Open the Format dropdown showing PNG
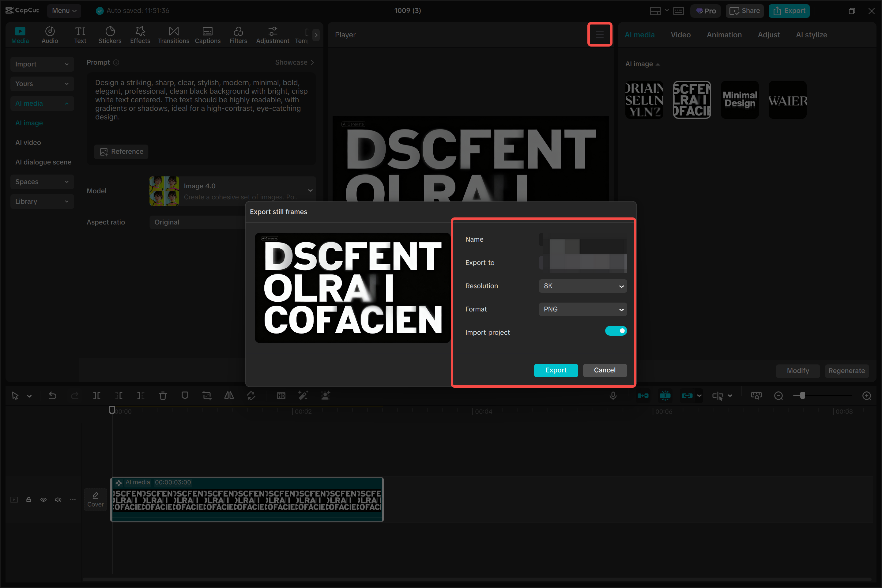882x588 pixels. pyautogui.click(x=582, y=309)
